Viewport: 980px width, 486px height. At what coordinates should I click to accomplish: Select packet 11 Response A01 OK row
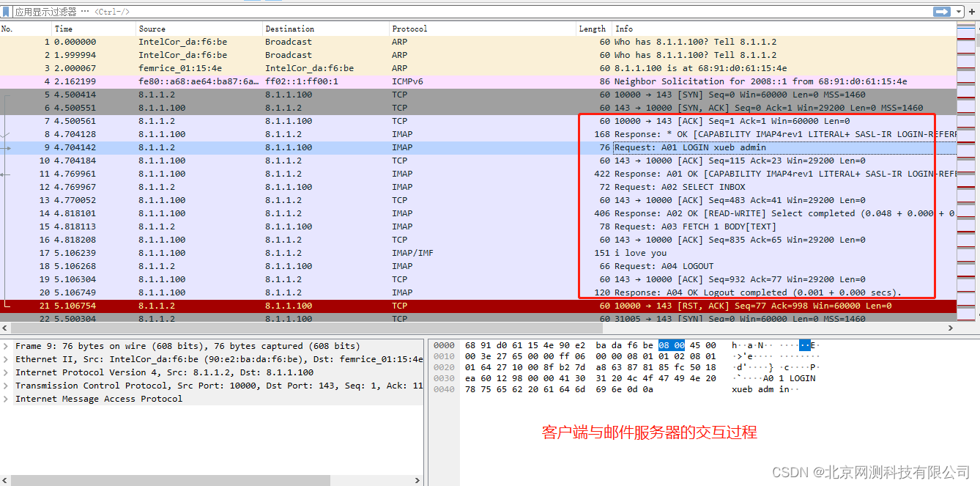478,174
